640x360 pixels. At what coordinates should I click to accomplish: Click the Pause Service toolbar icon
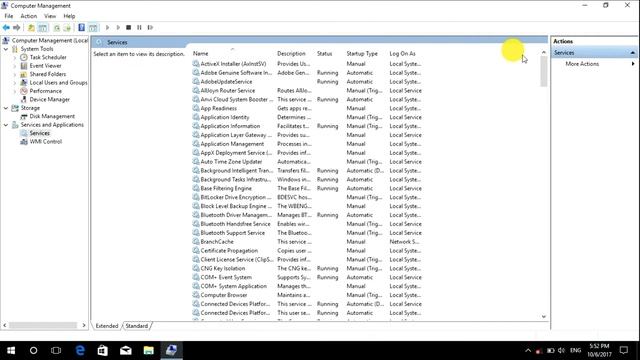coord(139,28)
